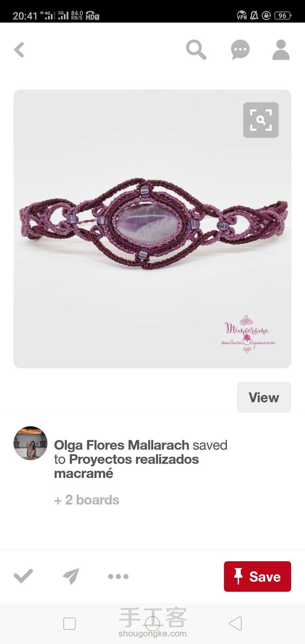Tap Android recent apps square button

point(69,624)
